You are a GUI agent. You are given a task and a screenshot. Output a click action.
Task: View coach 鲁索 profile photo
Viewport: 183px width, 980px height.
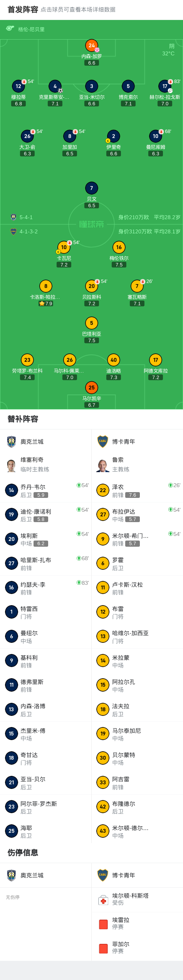coord(103,465)
